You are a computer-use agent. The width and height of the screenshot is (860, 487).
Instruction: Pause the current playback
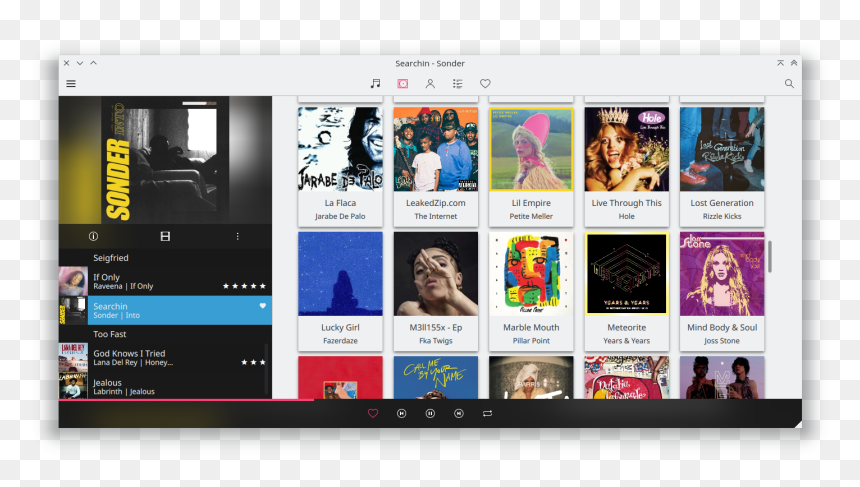click(x=430, y=413)
